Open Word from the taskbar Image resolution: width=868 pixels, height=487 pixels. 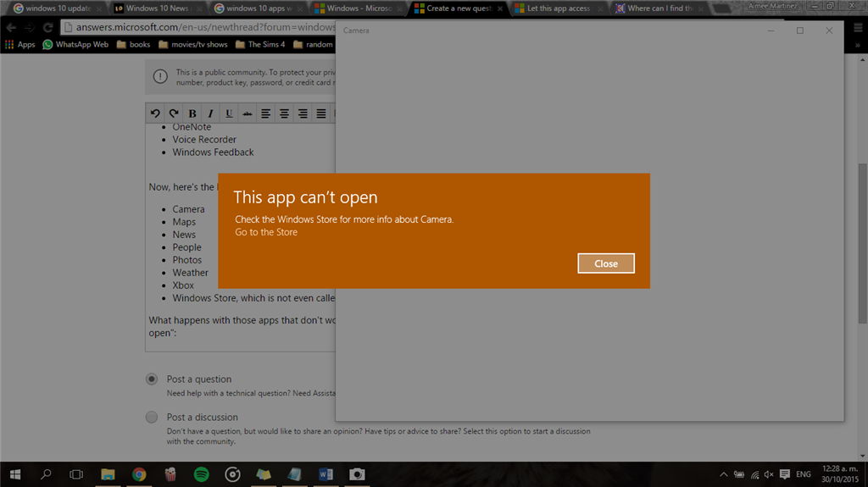326,474
